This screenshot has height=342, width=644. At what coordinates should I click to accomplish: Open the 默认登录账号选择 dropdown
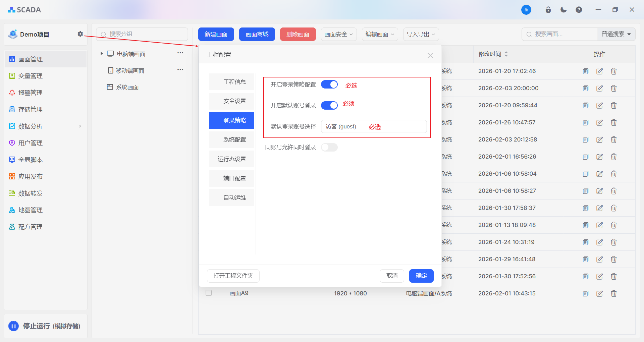(x=374, y=126)
